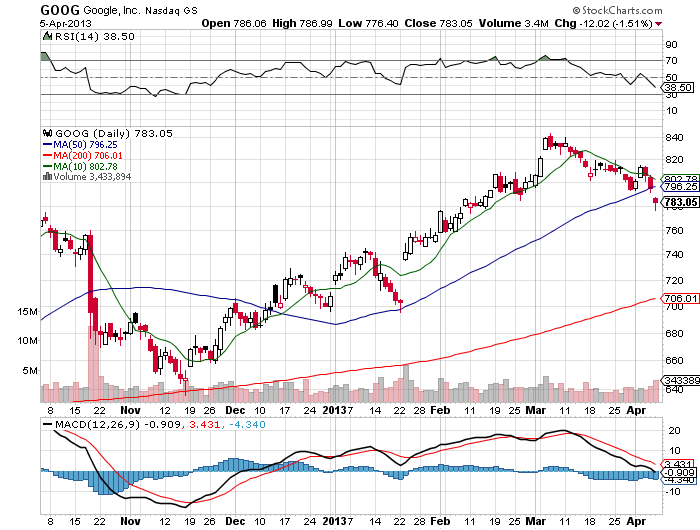Click the Google, Inc. company name
This screenshot has width=700, height=530.
pos(112,10)
